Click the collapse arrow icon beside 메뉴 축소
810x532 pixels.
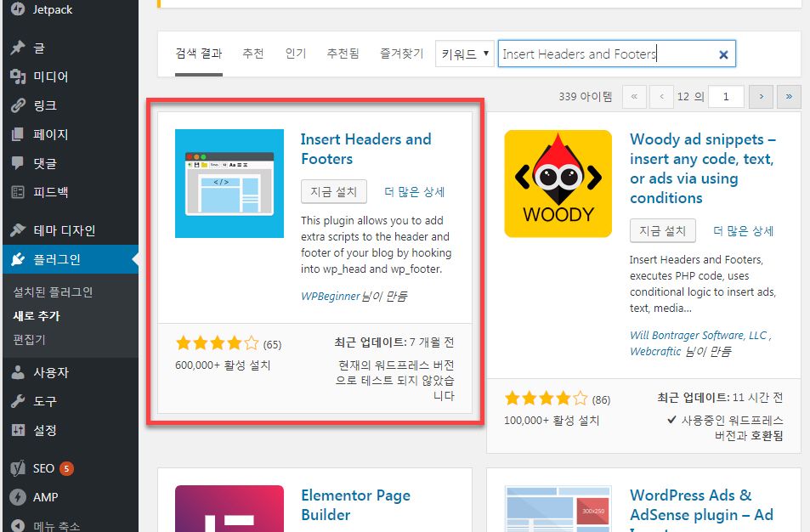18,525
